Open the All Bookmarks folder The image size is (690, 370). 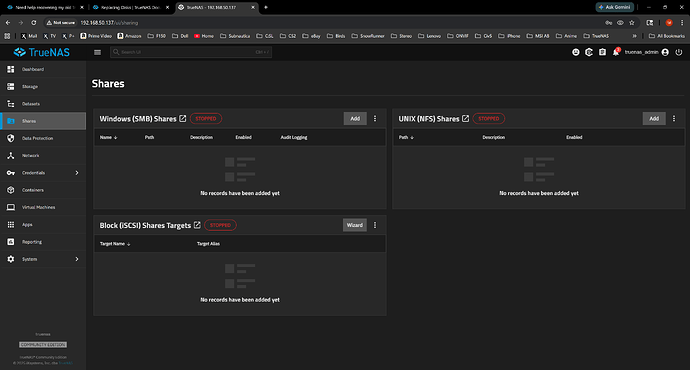click(x=667, y=36)
